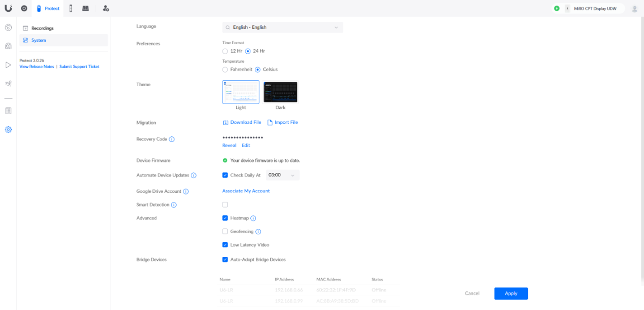Open the playback triangle icon in sidebar
644x310 pixels.
click(8, 65)
